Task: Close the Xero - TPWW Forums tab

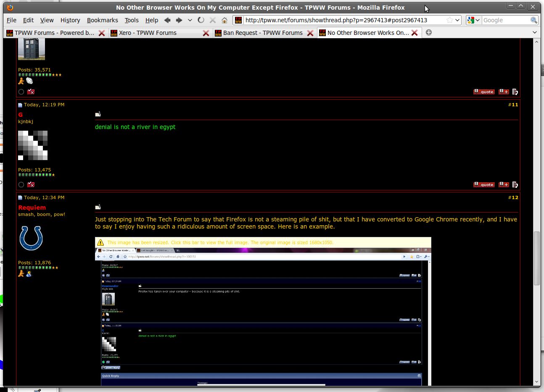Action: pos(206,33)
